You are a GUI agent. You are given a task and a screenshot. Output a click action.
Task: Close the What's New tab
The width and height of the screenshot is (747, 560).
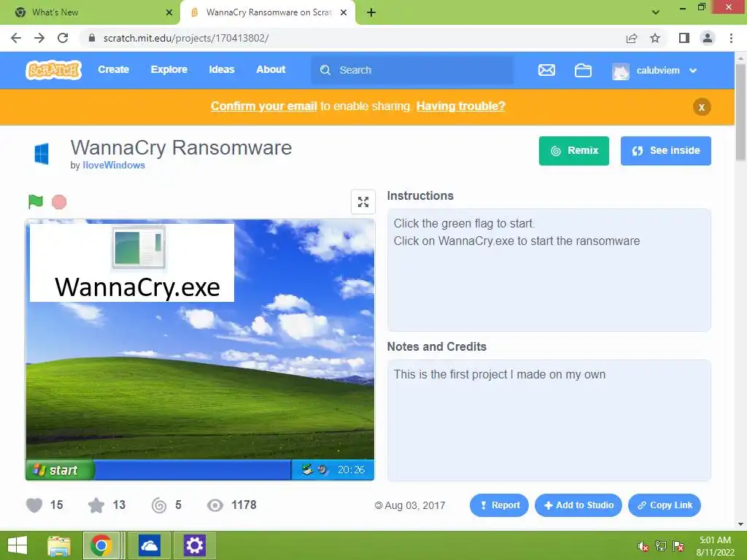click(169, 12)
